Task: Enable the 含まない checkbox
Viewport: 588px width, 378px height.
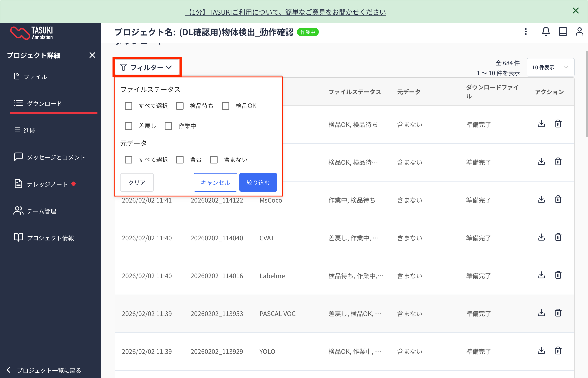Action: [x=214, y=160]
